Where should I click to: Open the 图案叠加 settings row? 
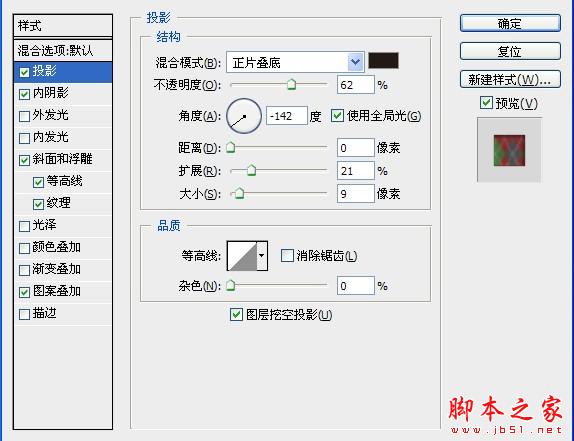click(63, 291)
